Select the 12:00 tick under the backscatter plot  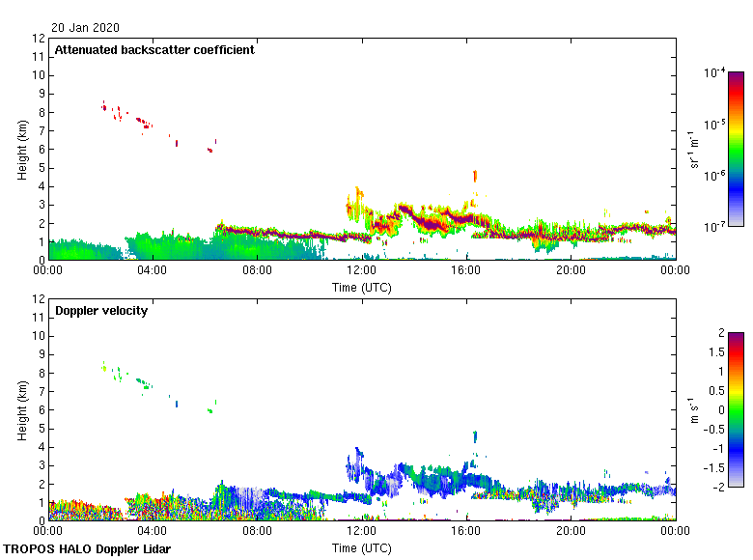361,269
